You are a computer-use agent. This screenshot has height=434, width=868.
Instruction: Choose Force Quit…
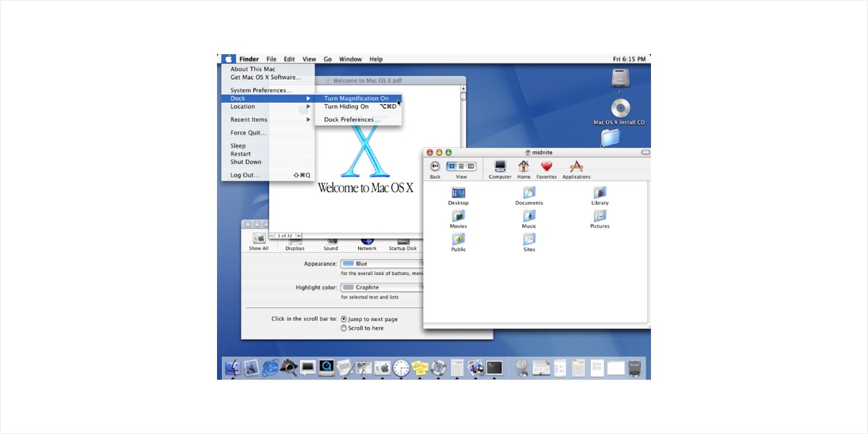coord(268,132)
